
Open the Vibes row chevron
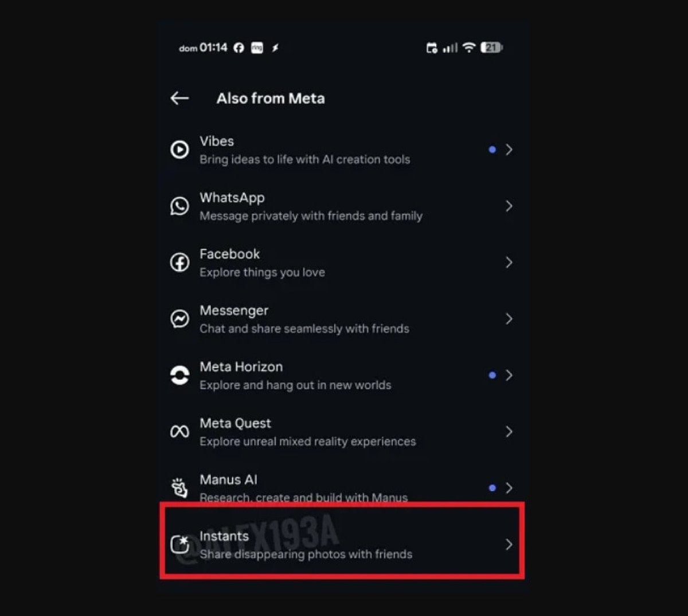tap(509, 150)
